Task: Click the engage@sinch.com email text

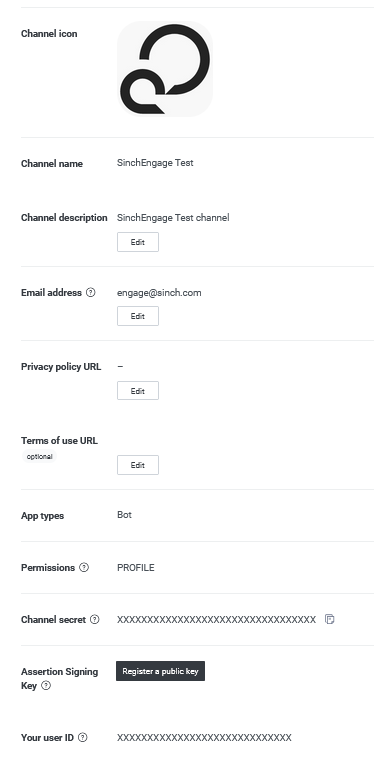Action: pos(159,292)
